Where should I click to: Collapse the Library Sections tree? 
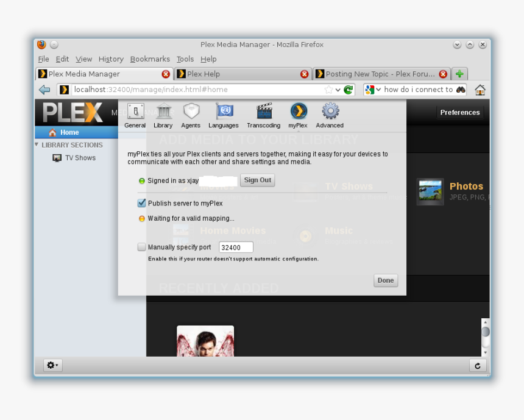(x=37, y=145)
